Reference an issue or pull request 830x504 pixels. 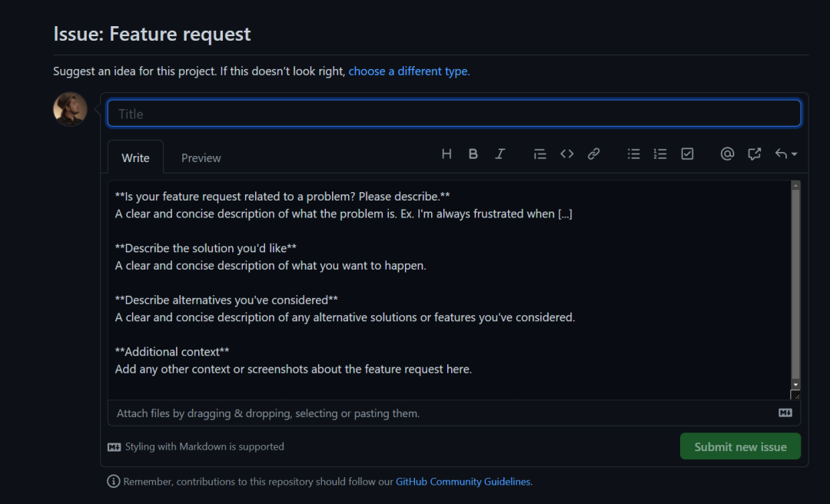click(755, 154)
